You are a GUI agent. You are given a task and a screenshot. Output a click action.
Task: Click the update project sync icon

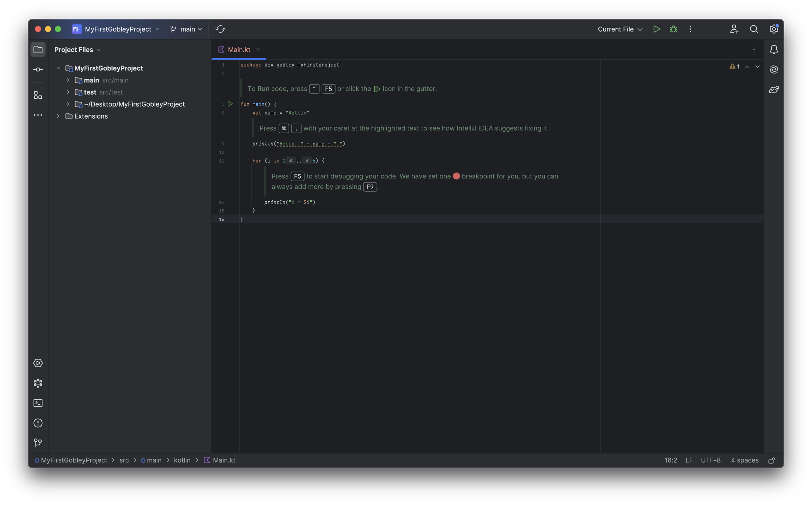[x=220, y=29]
